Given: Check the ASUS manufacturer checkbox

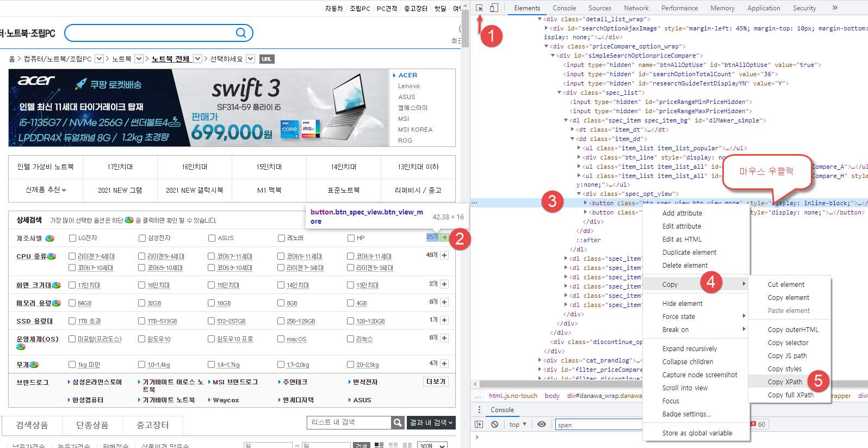Looking at the screenshot, I should coord(212,238).
